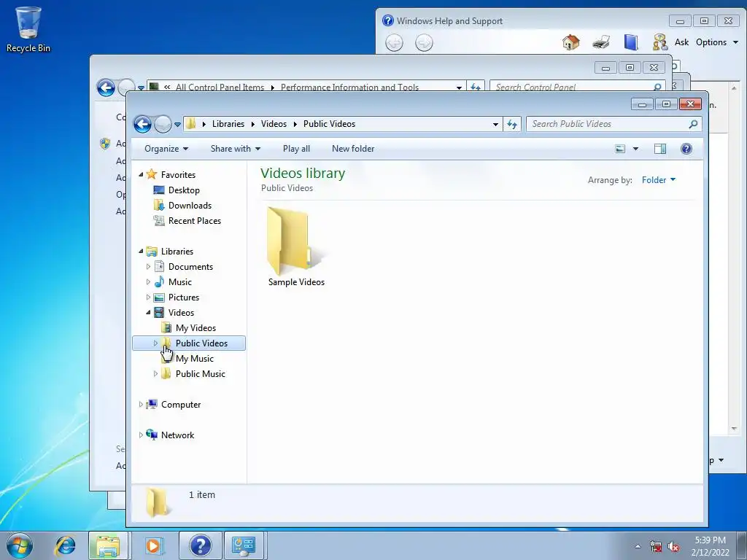Image resolution: width=747 pixels, height=560 pixels.
Task: Select the Sample Videos folder
Action: 296,246
